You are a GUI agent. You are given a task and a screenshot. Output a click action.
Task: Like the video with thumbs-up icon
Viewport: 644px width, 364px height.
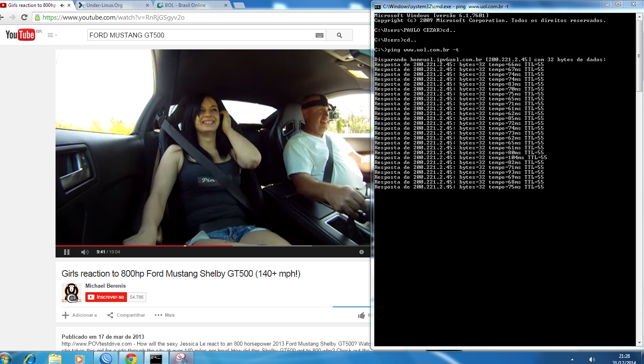(x=361, y=315)
